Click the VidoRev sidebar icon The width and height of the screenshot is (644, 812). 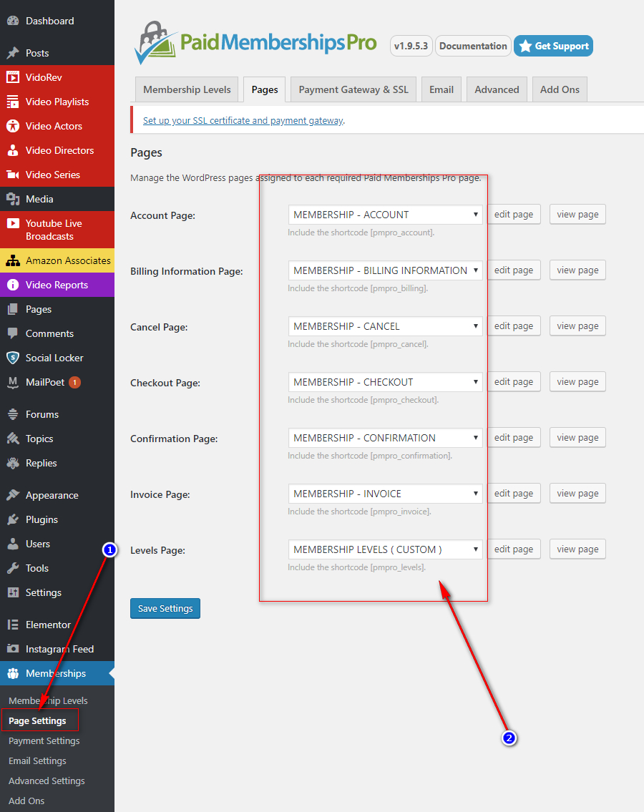point(13,77)
